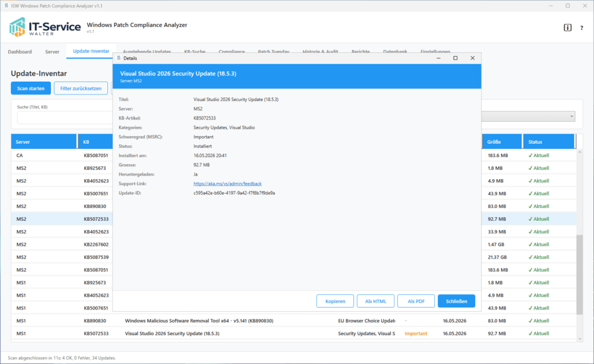Click the Details dialog title icon
The image size is (594, 364).
[118, 58]
